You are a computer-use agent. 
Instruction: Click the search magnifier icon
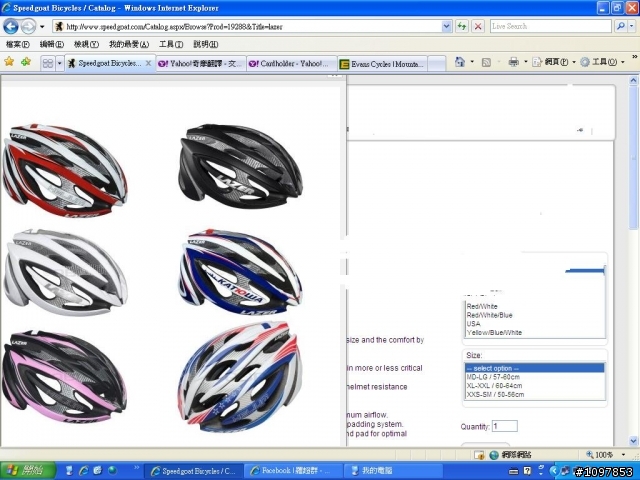click(x=620, y=27)
